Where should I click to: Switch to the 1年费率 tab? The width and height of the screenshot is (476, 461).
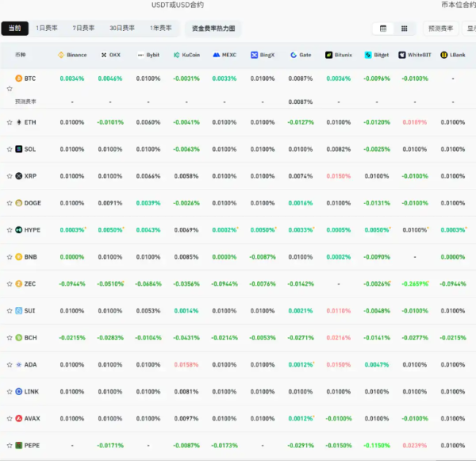[x=160, y=29]
